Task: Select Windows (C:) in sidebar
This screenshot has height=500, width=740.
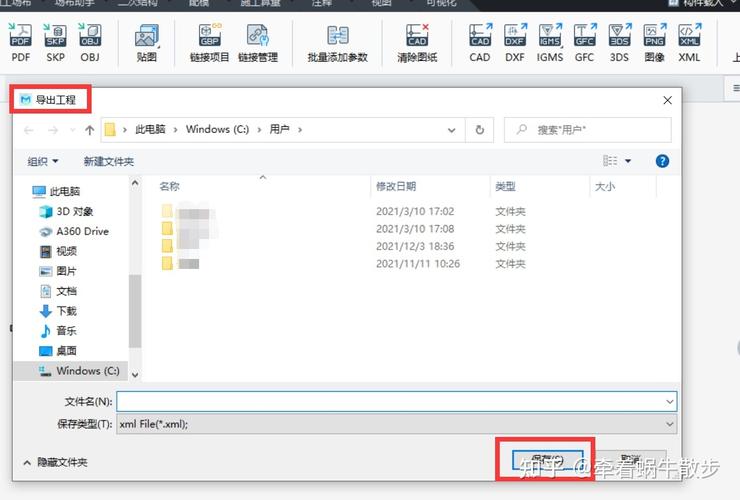Action: tap(71, 371)
